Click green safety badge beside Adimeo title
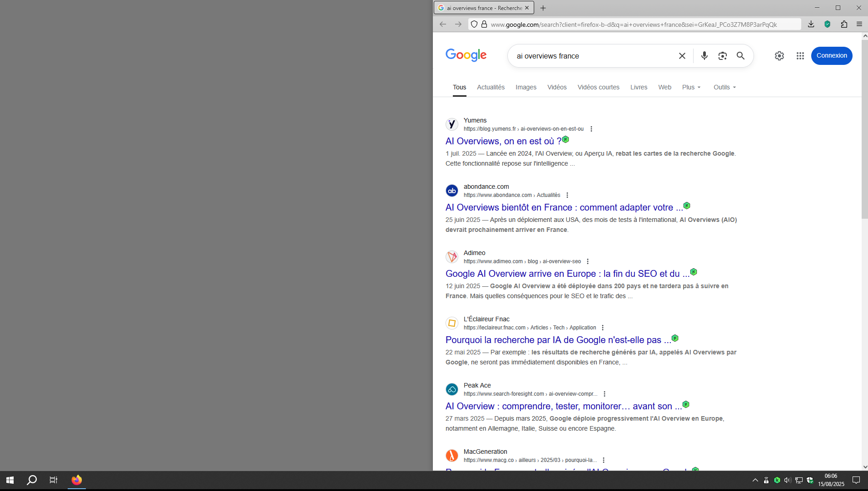Screen dimensions: 868x491 [694, 272]
